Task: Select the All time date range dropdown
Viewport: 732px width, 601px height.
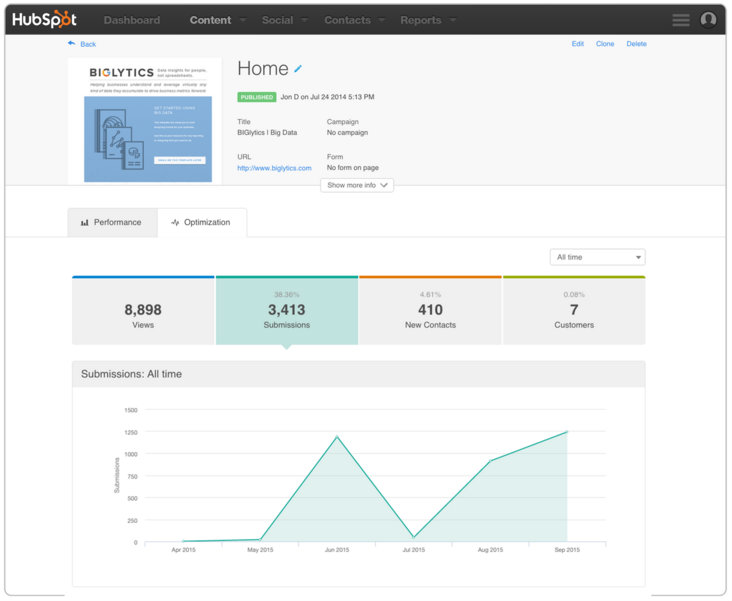Action: [597, 257]
